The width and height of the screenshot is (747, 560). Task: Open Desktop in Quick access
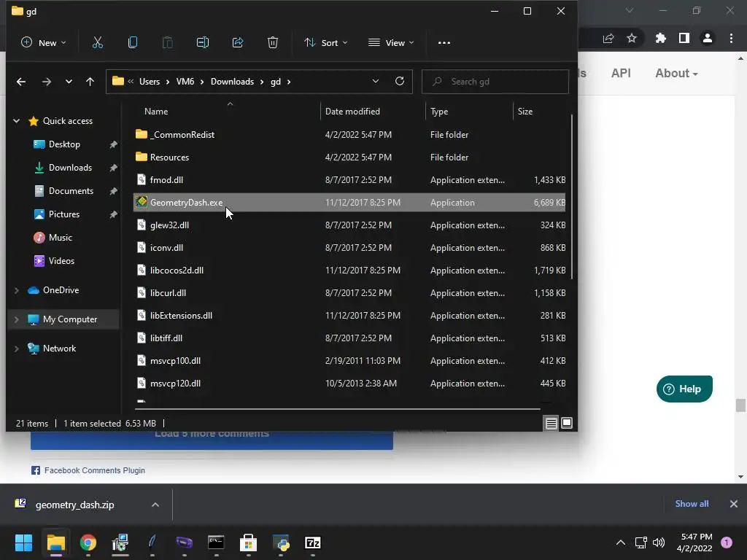click(x=64, y=144)
